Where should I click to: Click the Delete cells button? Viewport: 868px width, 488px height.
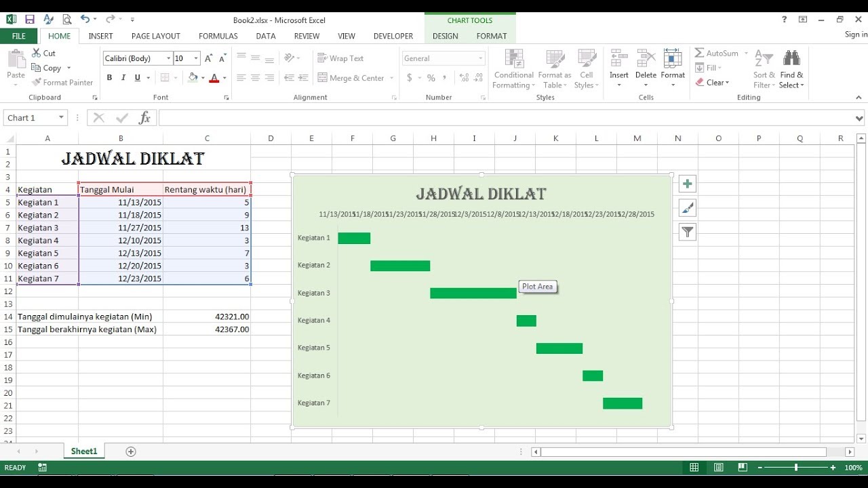(x=646, y=69)
